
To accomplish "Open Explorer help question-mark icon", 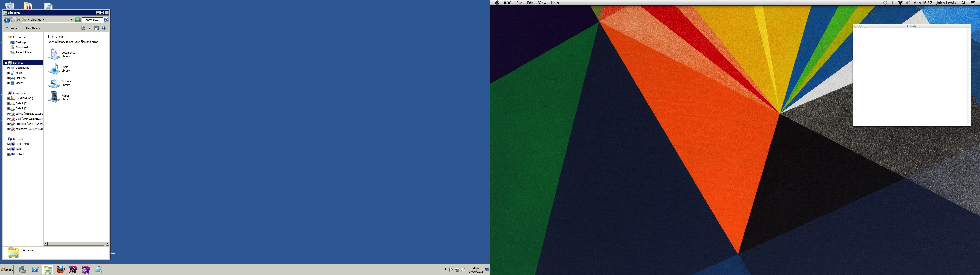I will coord(103,28).
